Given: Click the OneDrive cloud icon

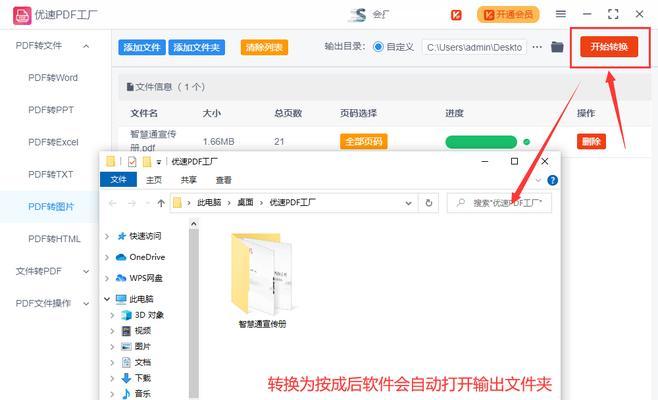Looking at the screenshot, I should pyautogui.click(x=121, y=257).
